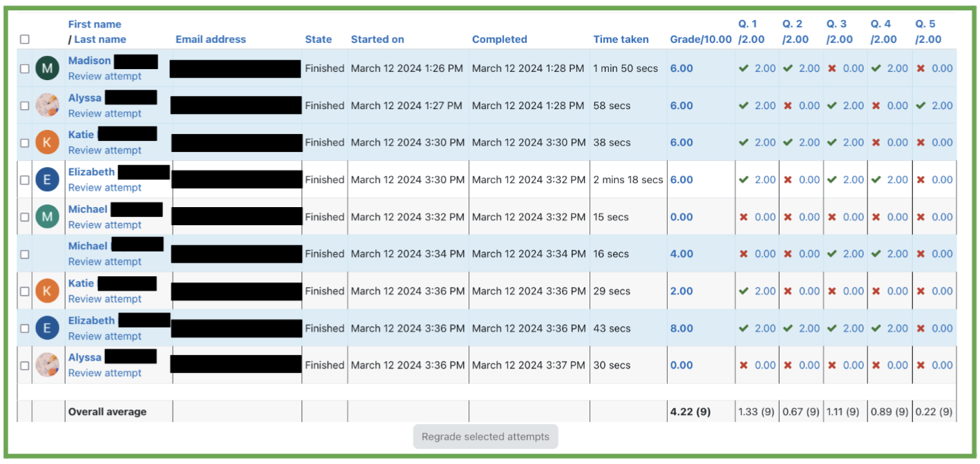Click Alyssa's avatar in the 1:27 PM attempt row

coord(47,106)
